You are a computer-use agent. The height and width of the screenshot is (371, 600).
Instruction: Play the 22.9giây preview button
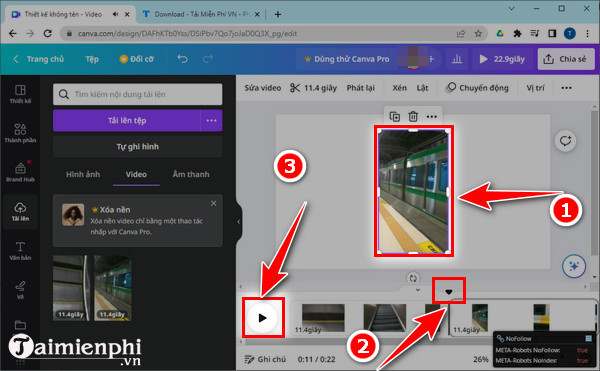[x=502, y=59]
